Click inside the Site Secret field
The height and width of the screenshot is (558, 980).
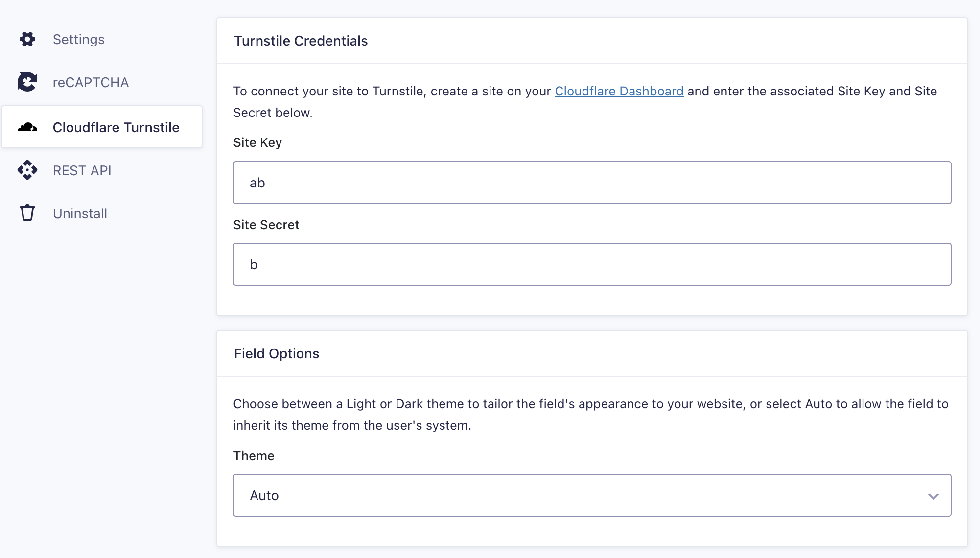point(591,264)
